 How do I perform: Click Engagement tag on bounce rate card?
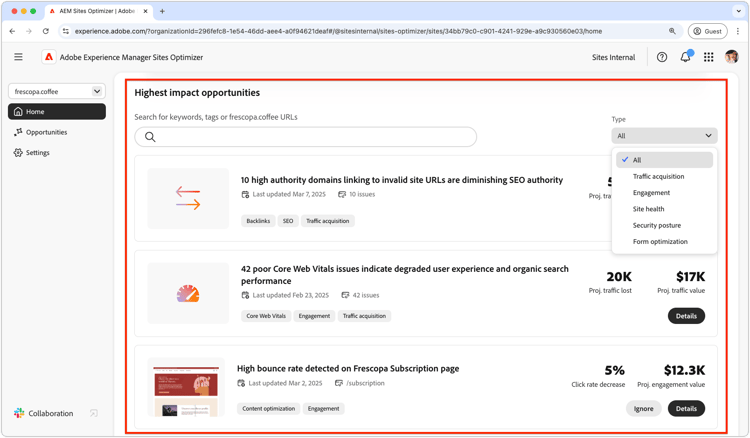323,409
